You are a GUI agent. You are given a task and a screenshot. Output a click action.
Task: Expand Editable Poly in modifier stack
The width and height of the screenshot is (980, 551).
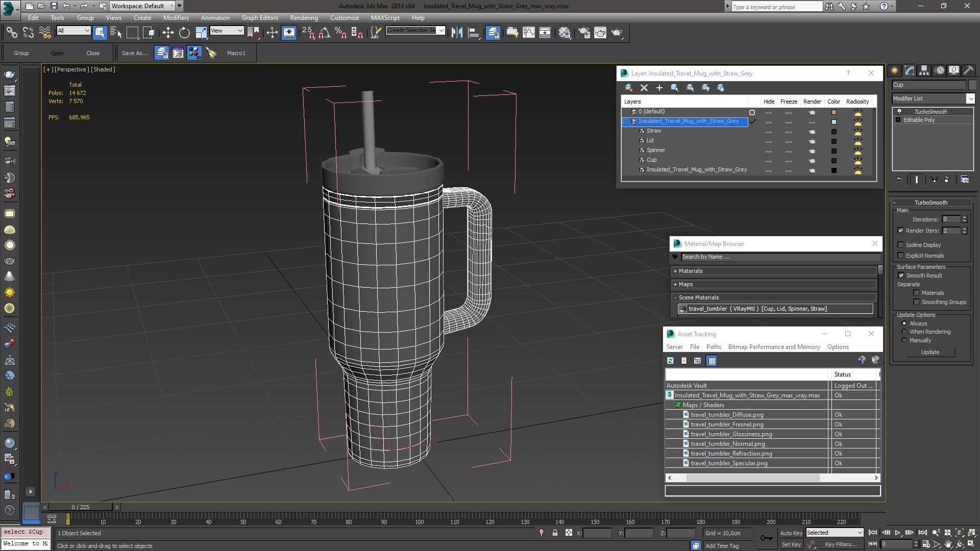coord(898,120)
